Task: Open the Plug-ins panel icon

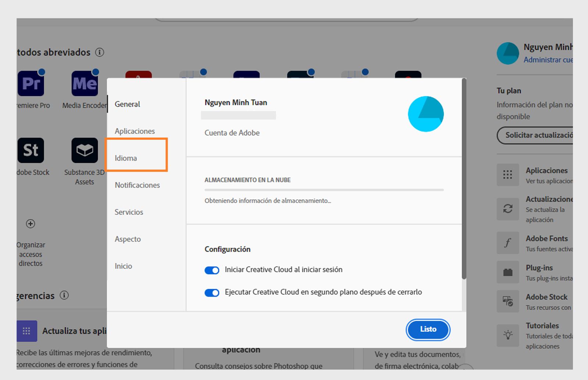Action: 508,272
